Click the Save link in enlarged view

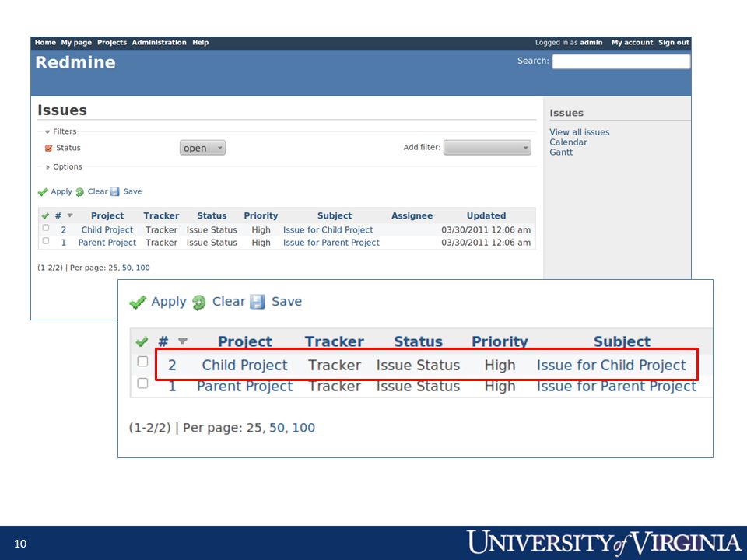[x=286, y=302]
